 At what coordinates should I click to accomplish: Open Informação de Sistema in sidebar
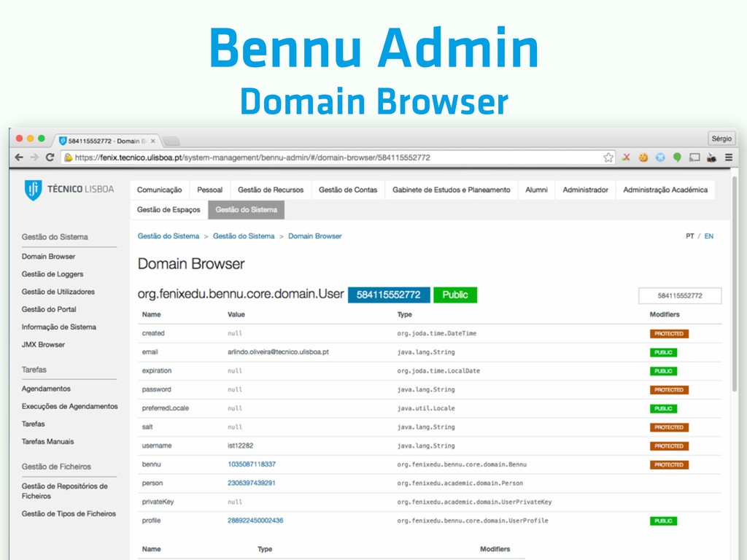[58, 327]
